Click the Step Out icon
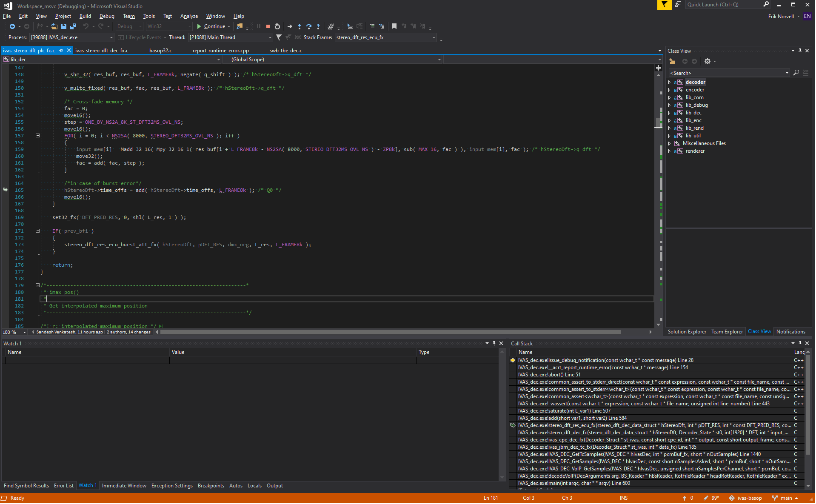 pos(318,26)
